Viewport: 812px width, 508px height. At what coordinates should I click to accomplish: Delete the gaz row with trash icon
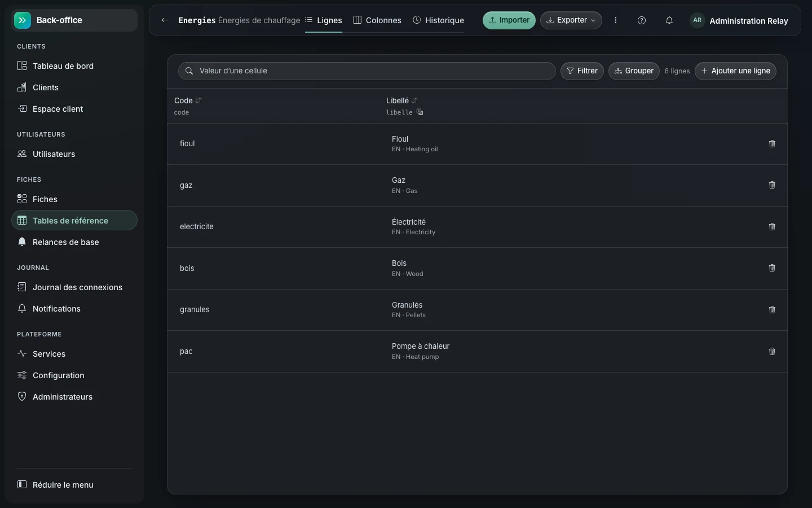(772, 185)
